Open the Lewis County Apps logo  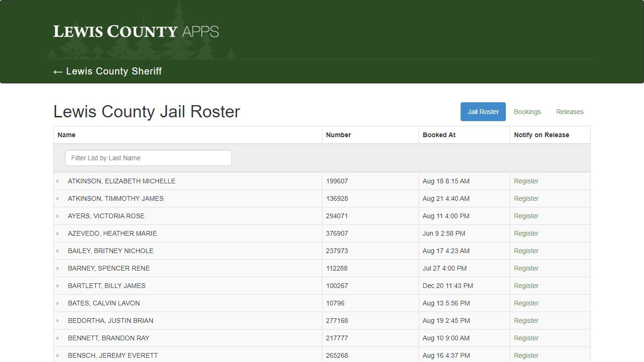136,32
